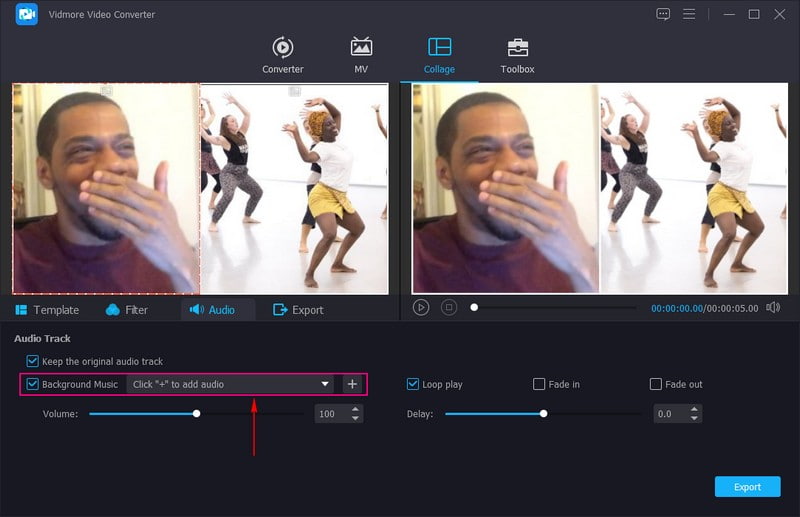Uncheck Keep the original audio track
The width and height of the screenshot is (800, 517).
click(x=33, y=361)
